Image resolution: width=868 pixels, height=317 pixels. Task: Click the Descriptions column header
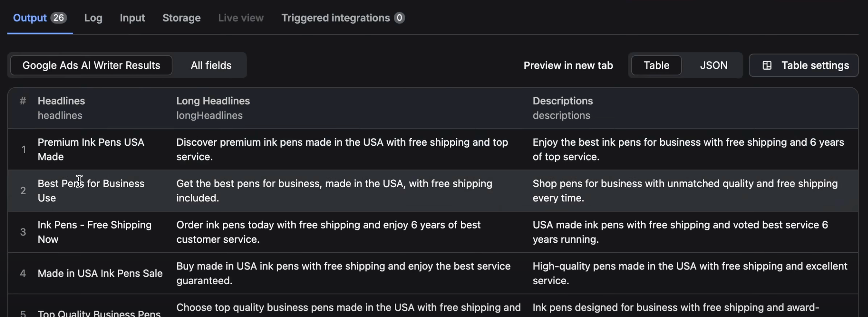pyautogui.click(x=562, y=101)
